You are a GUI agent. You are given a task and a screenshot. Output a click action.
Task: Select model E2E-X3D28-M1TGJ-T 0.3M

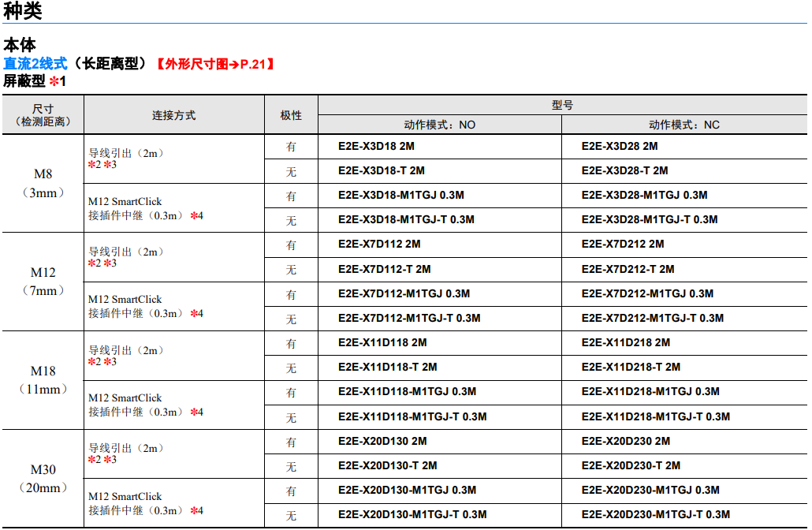(650, 220)
